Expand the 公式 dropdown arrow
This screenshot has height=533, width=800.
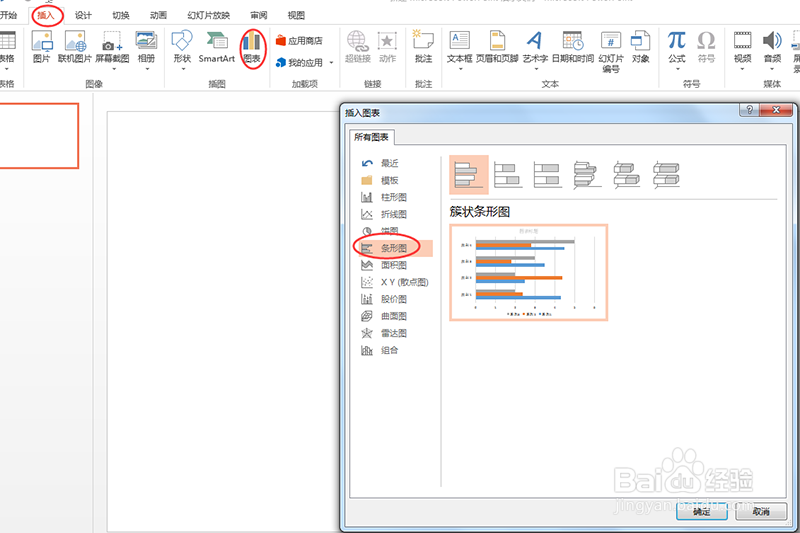pyautogui.click(x=678, y=69)
